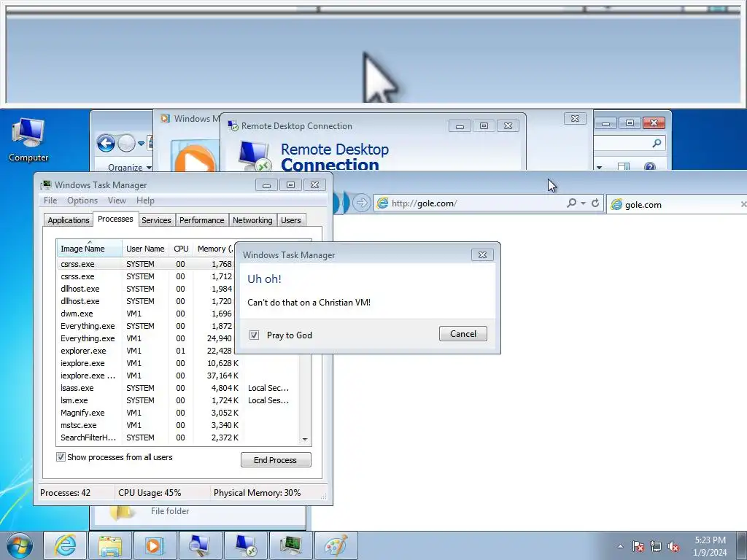Toggle the Pray to God checkbox
The height and width of the screenshot is (560, 747).
255,335
